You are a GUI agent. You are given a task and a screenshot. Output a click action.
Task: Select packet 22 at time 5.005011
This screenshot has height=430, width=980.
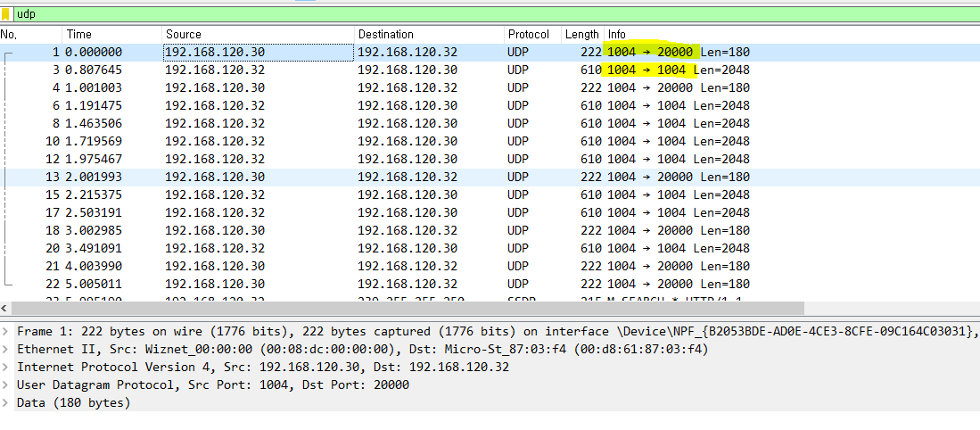(490, 284)
